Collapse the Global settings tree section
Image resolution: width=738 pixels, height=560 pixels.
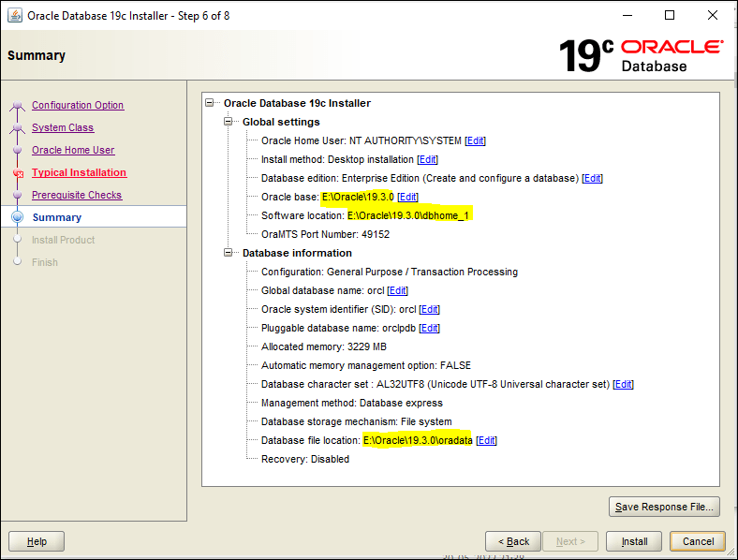[x=229, y=122]
